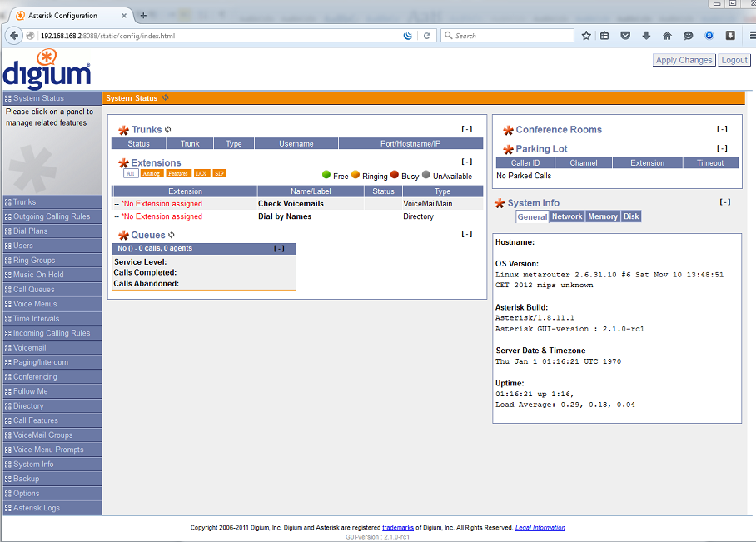This screenshot has width=756, height=542.
Task: Click the Digium logo
Action: 47,69
